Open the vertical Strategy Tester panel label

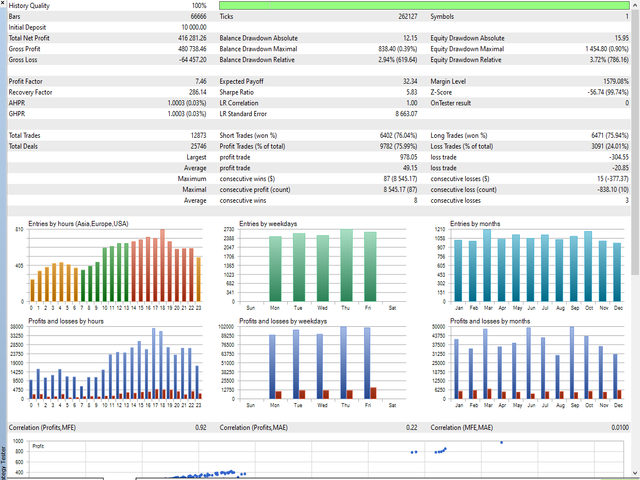[4, 460]
